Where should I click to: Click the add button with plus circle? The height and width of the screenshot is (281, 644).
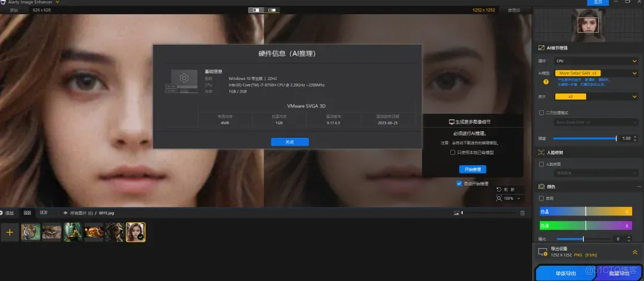click(x=7, y=213)
